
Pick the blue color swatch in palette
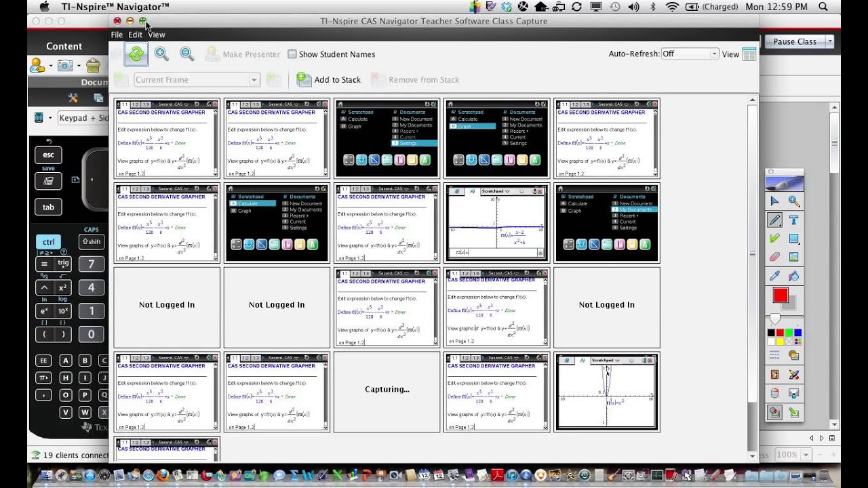pos(797,333)
